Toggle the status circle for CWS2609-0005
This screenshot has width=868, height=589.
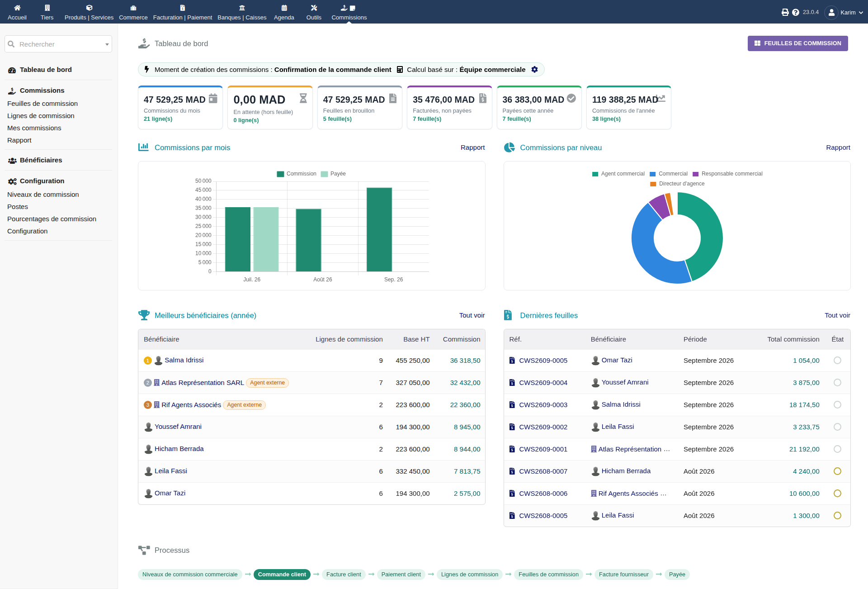[837, 361]
